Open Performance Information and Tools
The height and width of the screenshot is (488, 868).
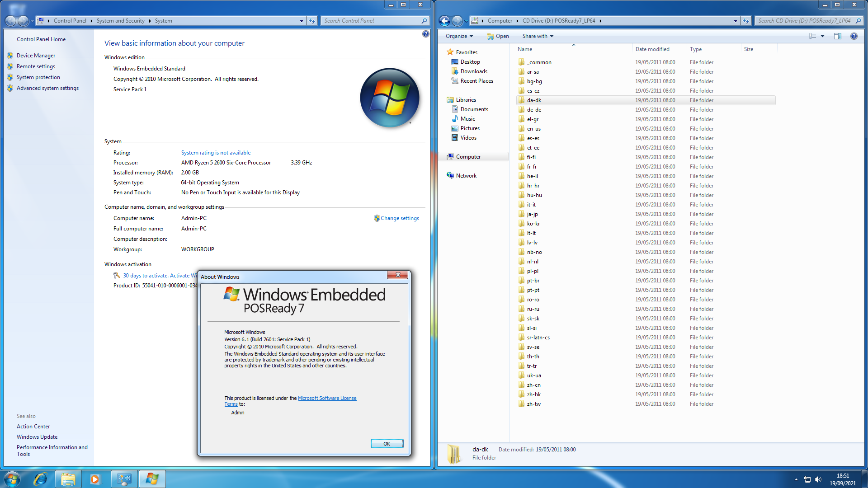(52, 450)
